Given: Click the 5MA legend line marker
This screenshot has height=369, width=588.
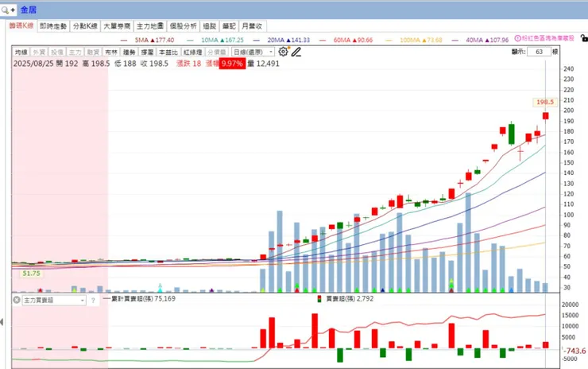Looking at the screenshot, I should click(x=124, y=41).
